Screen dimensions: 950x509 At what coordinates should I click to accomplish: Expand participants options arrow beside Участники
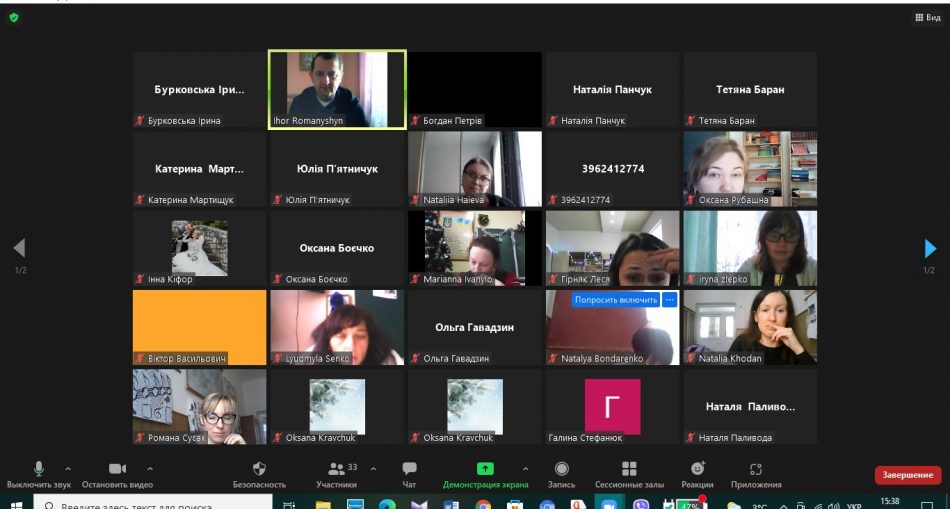click(374, 468)
